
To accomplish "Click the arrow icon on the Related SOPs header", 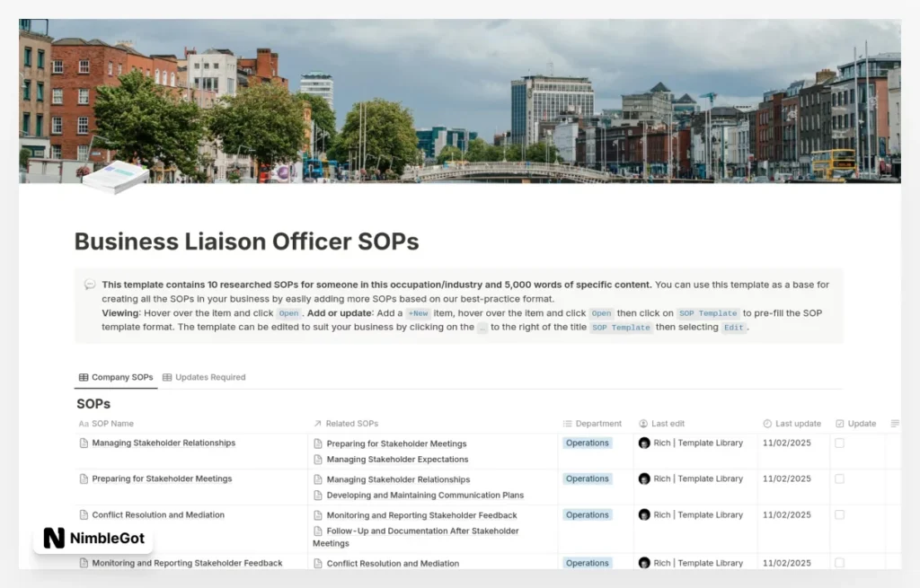I will 316,423.
